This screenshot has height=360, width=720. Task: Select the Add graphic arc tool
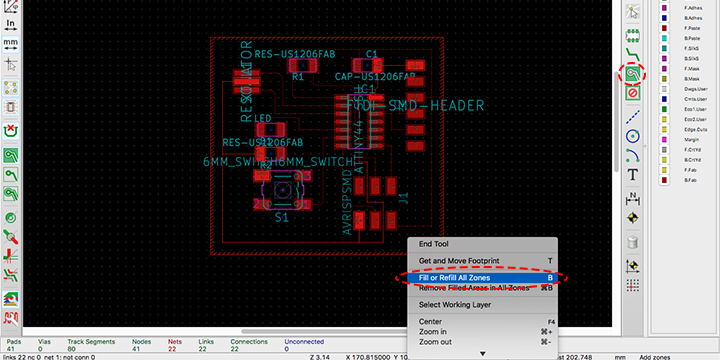(633, 156)
